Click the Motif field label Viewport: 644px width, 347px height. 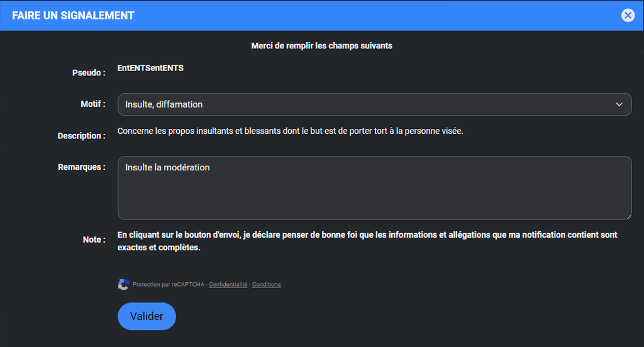93,104
